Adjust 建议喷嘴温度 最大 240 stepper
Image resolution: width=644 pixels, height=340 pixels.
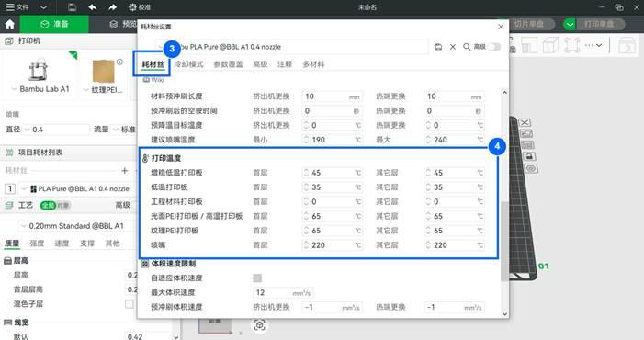[428, 140]
